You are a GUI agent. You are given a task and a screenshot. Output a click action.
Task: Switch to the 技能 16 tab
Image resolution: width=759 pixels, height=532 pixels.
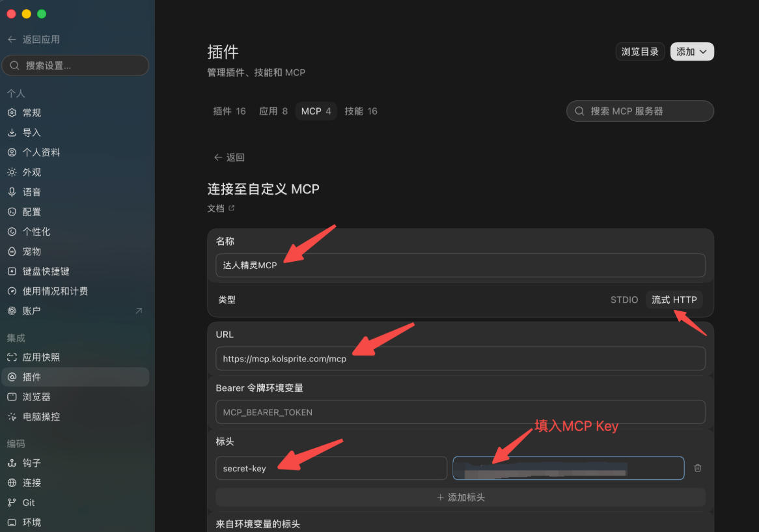pos(361,111)
